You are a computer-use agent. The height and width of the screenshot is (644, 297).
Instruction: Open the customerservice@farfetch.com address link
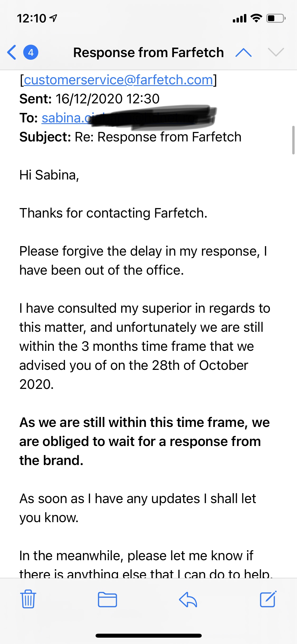(119, 80)
